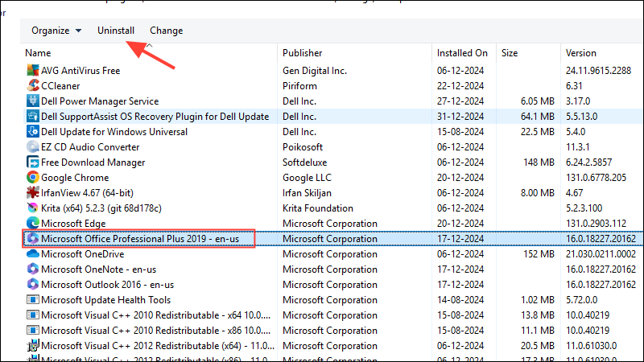Image resolution: width=644 pixels, height=362 pixels.
Task: Click the Visual C++ 2010 x64 Redistributable icon
Action: coord(32,315)
